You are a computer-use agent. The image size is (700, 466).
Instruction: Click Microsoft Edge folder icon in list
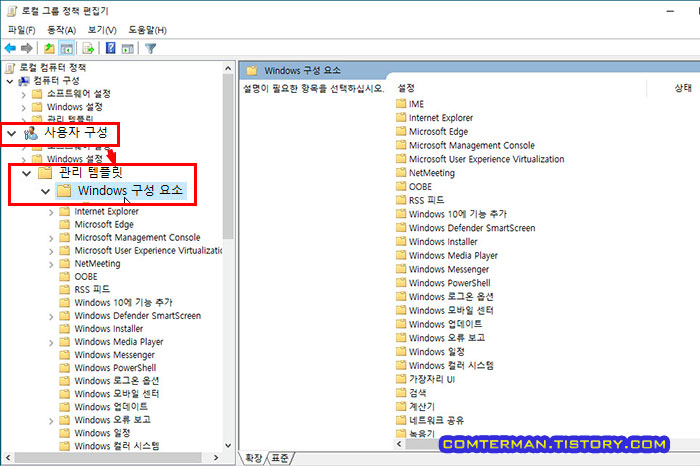(401, 131)
